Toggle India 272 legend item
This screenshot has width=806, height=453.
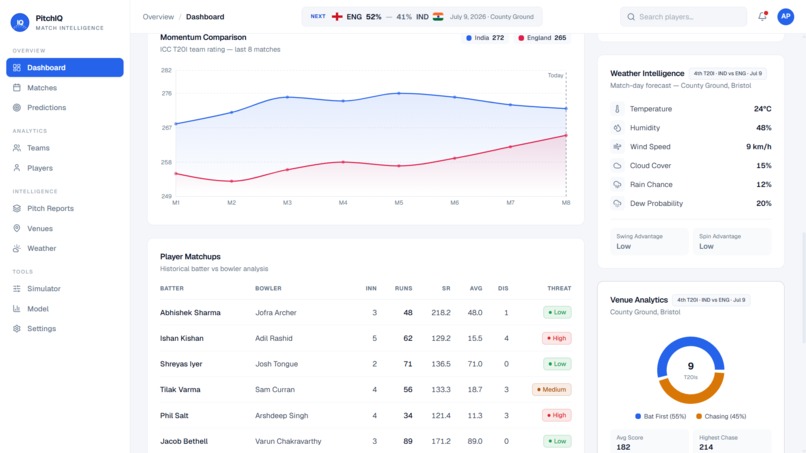click(x=485, y=38)
